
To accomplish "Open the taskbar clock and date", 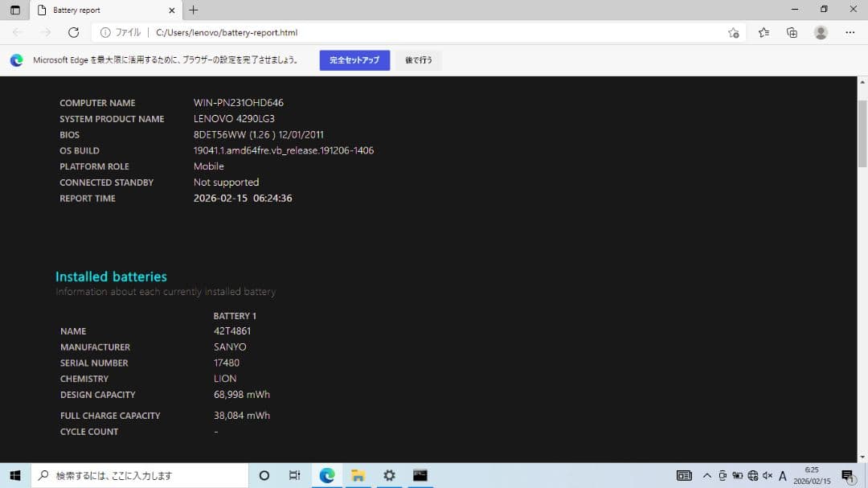I will 812,475.
